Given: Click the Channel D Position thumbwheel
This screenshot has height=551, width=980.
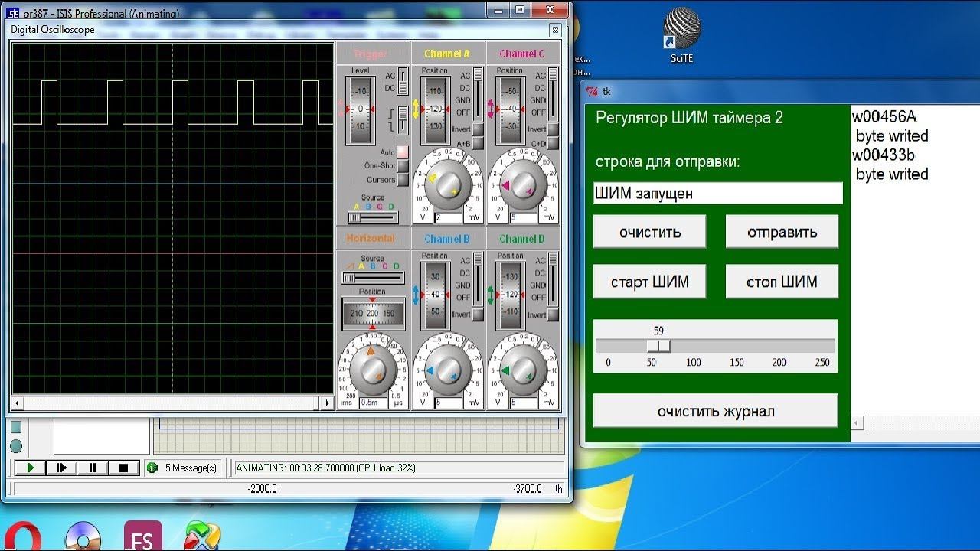Looking at the screenshot, I should (510, 295).
